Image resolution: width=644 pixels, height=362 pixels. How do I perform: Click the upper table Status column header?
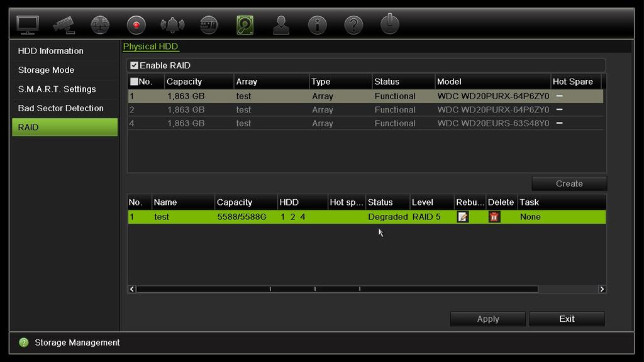403,82
